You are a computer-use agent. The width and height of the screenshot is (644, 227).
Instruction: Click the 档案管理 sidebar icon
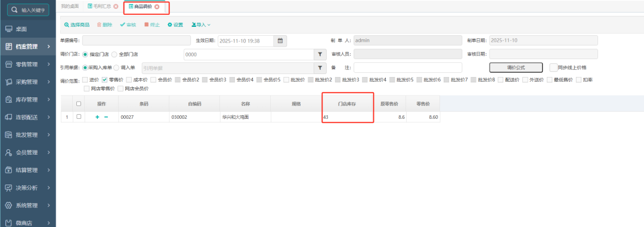pyautogui.click(x=8, y=47)
